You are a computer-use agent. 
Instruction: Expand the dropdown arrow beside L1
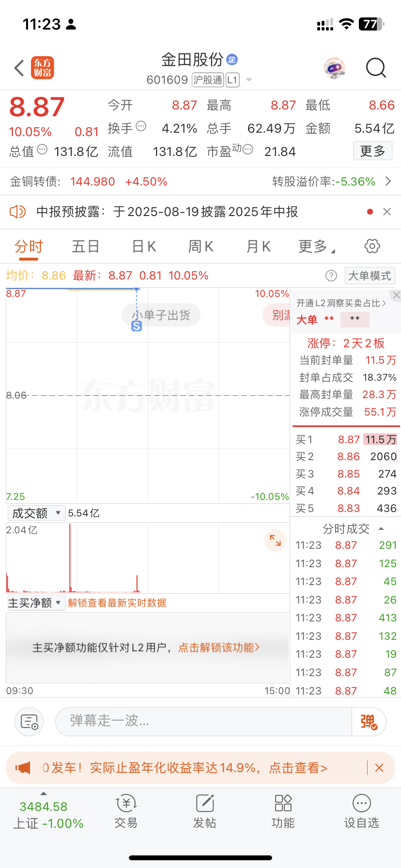(x=249, y=80)
